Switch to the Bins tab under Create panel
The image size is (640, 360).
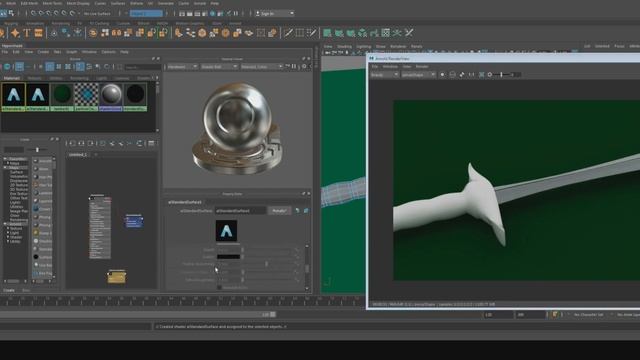26,290
